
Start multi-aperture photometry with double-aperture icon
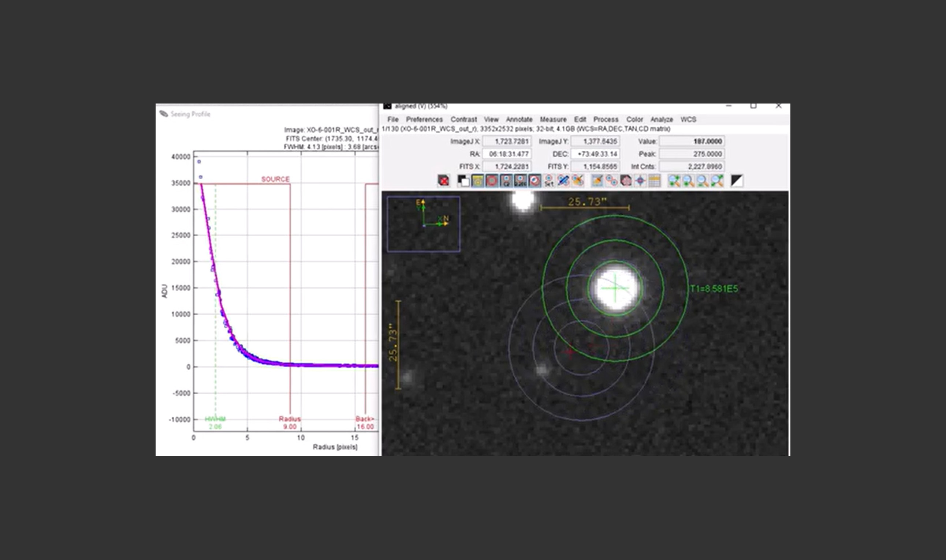click(611, 181)
